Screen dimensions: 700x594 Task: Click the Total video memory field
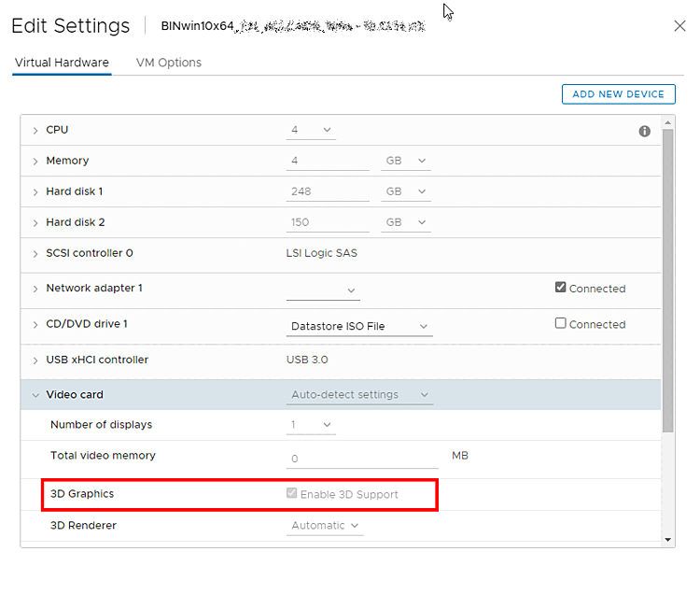362,459
